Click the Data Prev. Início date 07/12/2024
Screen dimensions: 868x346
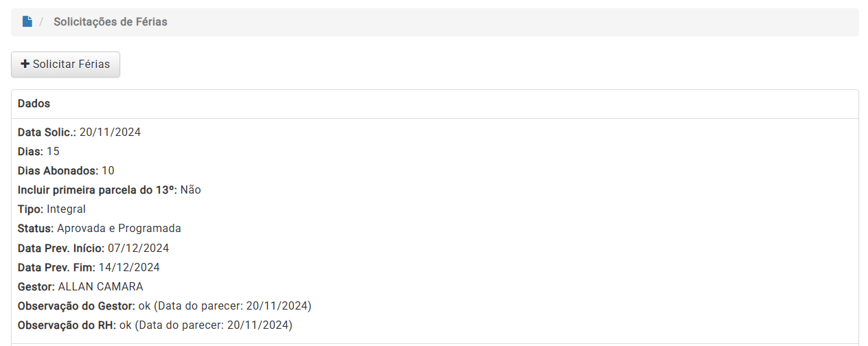(x=138, y=248)
